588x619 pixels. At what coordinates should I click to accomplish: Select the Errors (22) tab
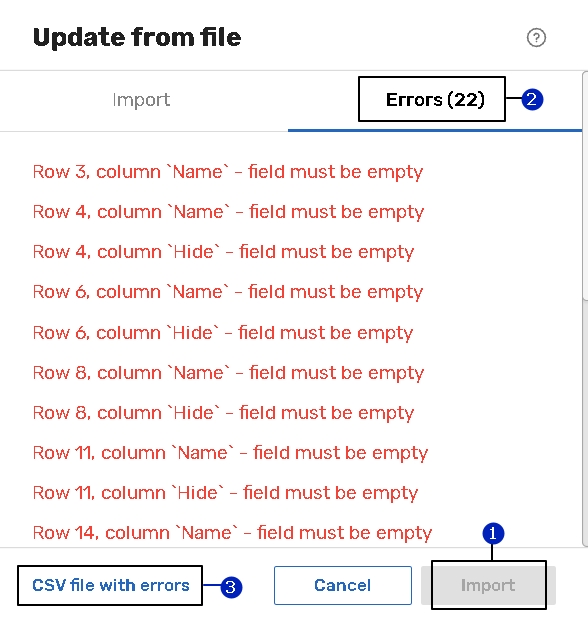pyautogui.click(x=435, y=100)
